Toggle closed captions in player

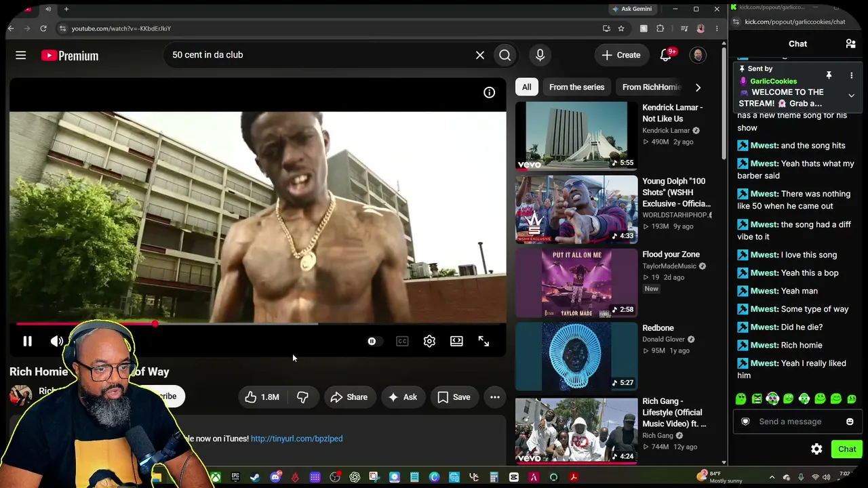[x=402, y=342]
